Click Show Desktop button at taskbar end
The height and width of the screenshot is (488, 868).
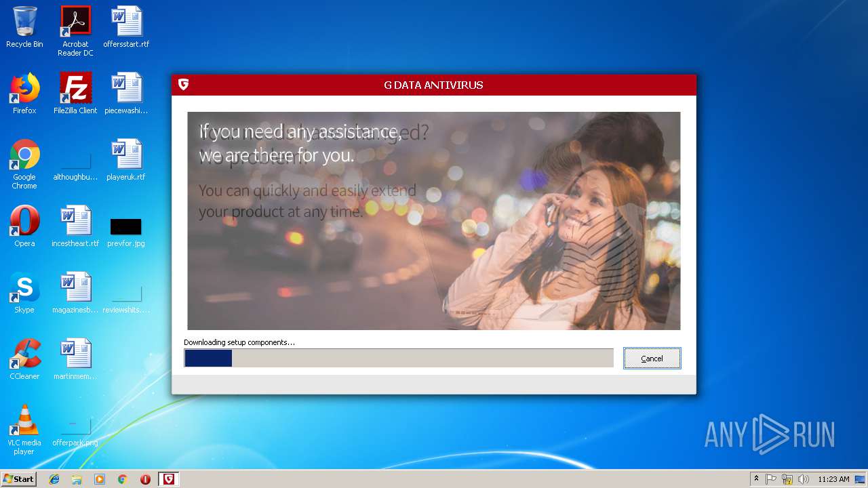coord(861,479)
